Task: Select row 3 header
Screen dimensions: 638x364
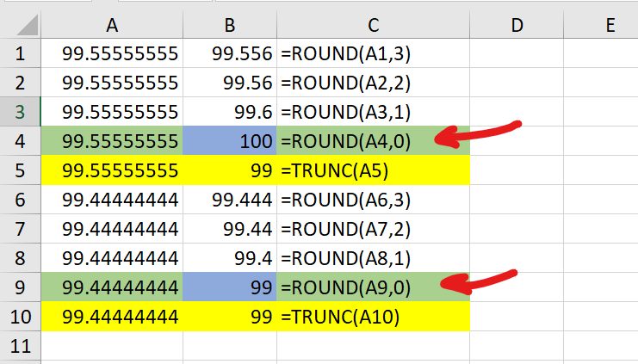Action: (20, 111)
